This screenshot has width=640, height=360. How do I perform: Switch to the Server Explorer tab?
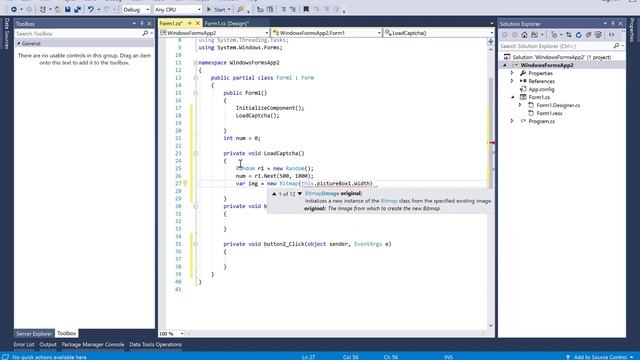pos(34,333)
